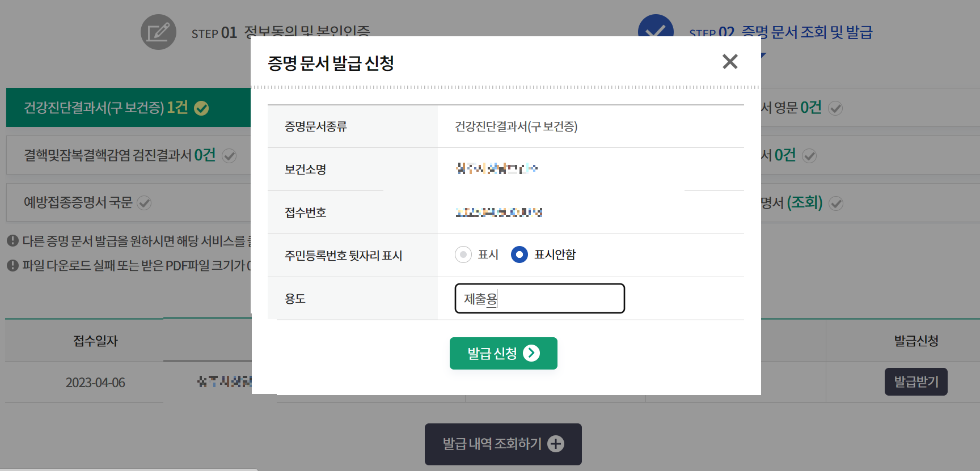The image size is (980, 471).
Task: Click check icon beside 영문 0건 on right
Action: (x=834, y=108)
